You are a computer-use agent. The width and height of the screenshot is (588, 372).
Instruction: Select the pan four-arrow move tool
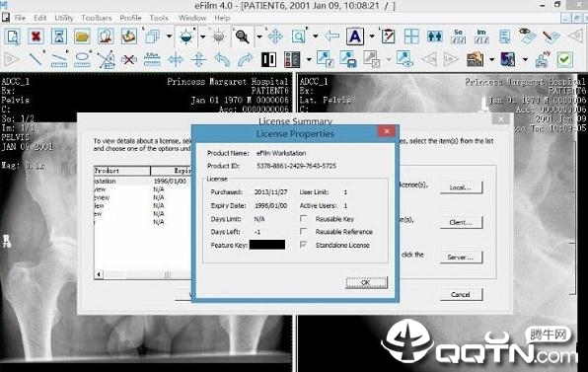tap(275, 37)
